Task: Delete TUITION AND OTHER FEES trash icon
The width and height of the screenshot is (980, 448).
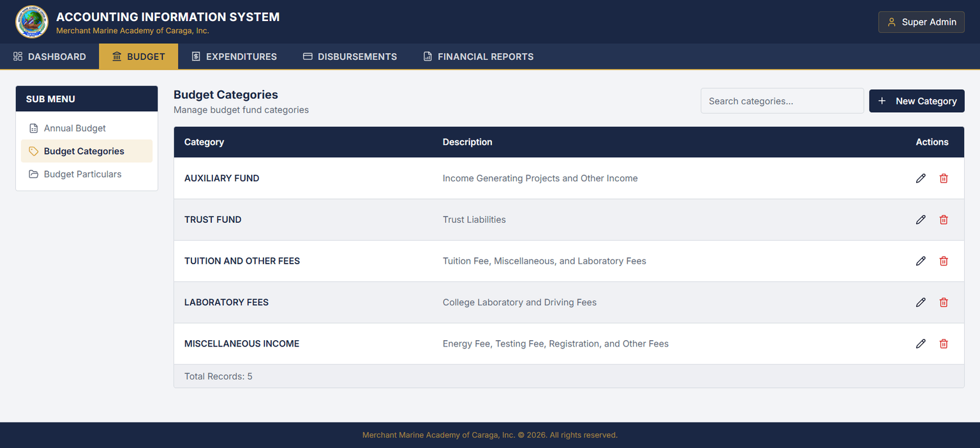Action: tap(944, 261)
